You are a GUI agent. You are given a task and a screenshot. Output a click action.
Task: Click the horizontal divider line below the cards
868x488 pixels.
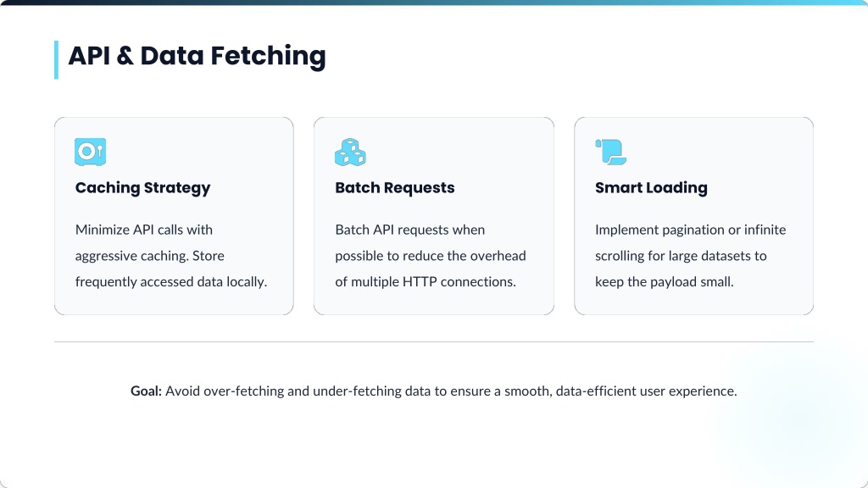[433, 342]
